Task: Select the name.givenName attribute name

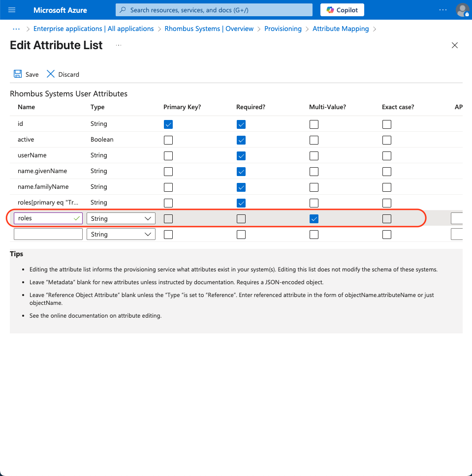Action: [42, 171]
